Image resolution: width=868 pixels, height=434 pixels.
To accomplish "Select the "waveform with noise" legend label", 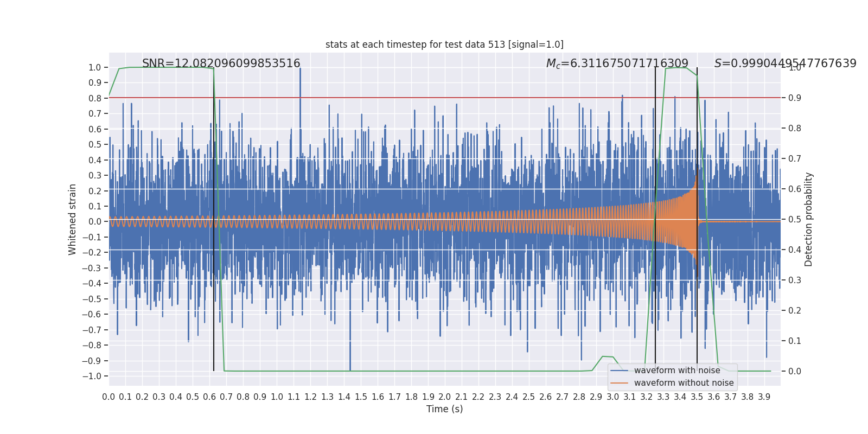I will [x=677, y=371].
